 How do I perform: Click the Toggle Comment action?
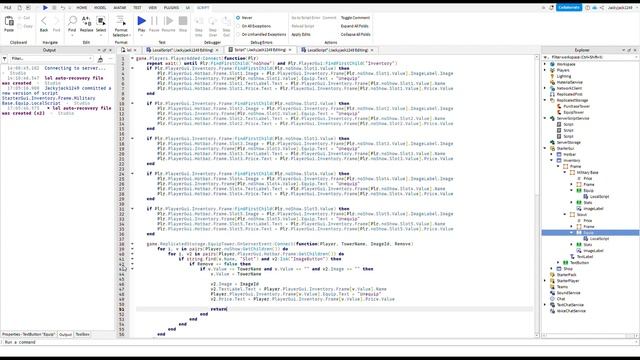[x=355, y=18]
